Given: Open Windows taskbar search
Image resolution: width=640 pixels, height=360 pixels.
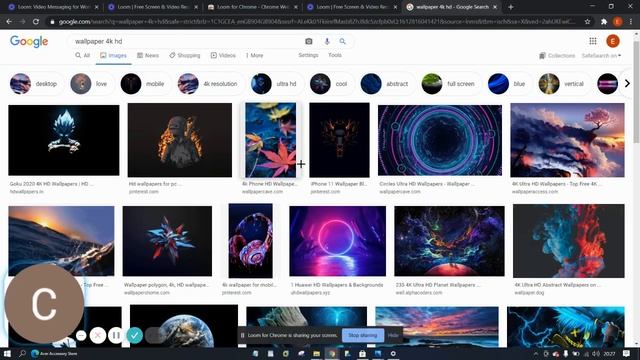Looking at the screenshot, I should [x=22, y=353].
